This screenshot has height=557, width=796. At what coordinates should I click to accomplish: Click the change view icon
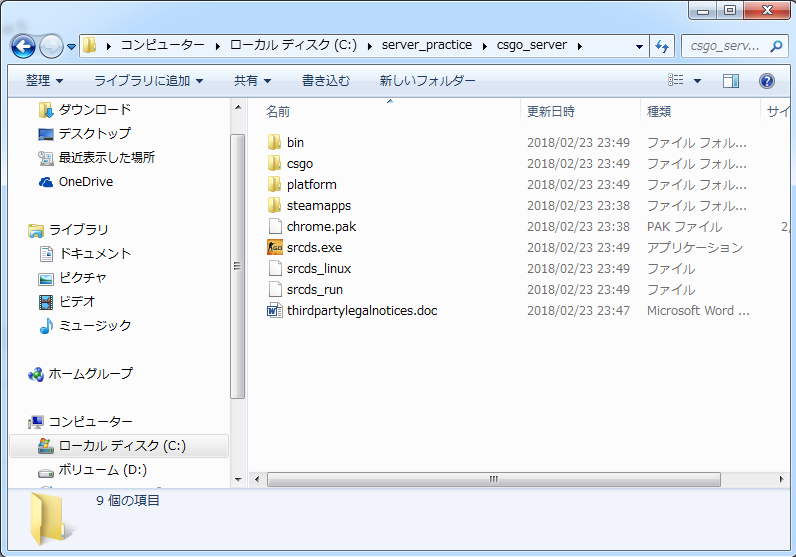(x=676, y=80)
